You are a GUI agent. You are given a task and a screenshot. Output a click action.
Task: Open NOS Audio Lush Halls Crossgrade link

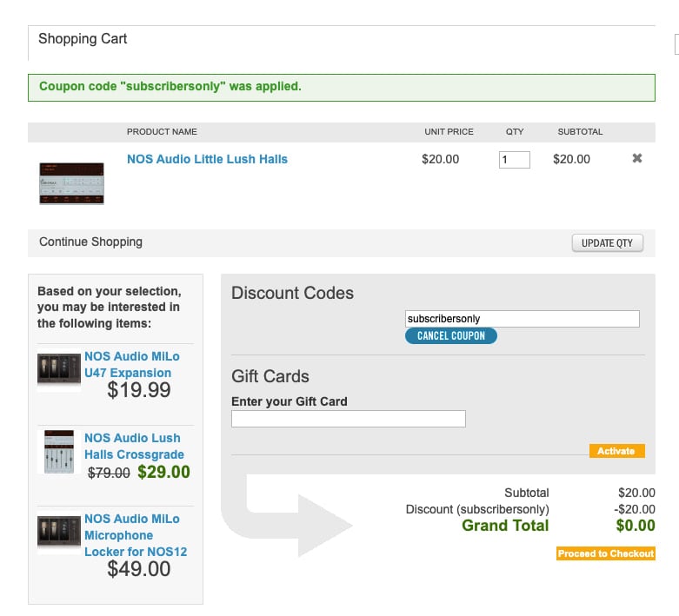(x=134, y=446)
